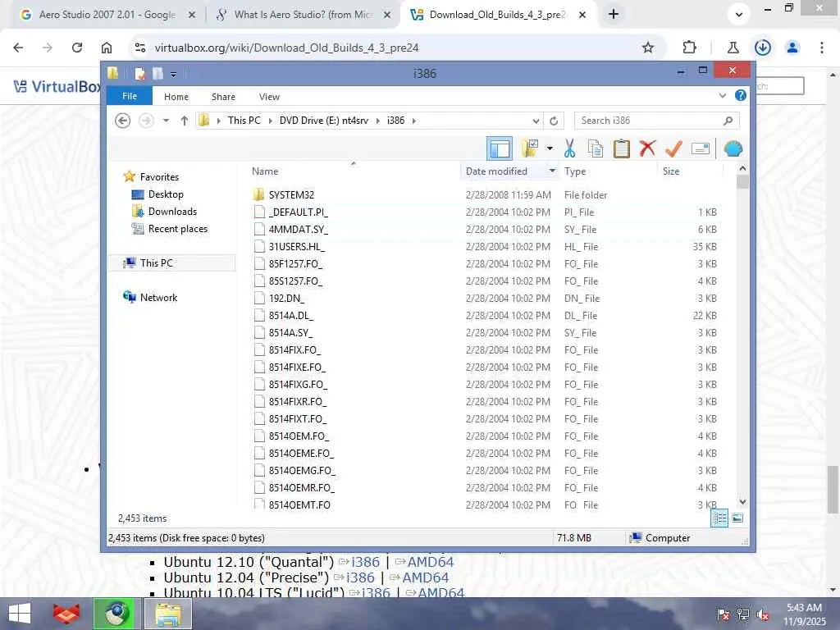This screenshot has height=630, width=840.
Task: Select the file 4MMDAT.SY_
Action: tap(299, 230)
